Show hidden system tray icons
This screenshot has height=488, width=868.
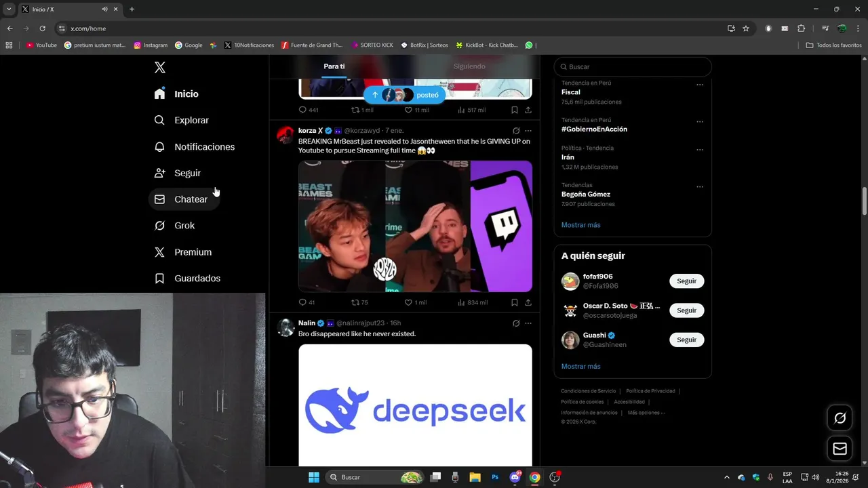point(727,477)
